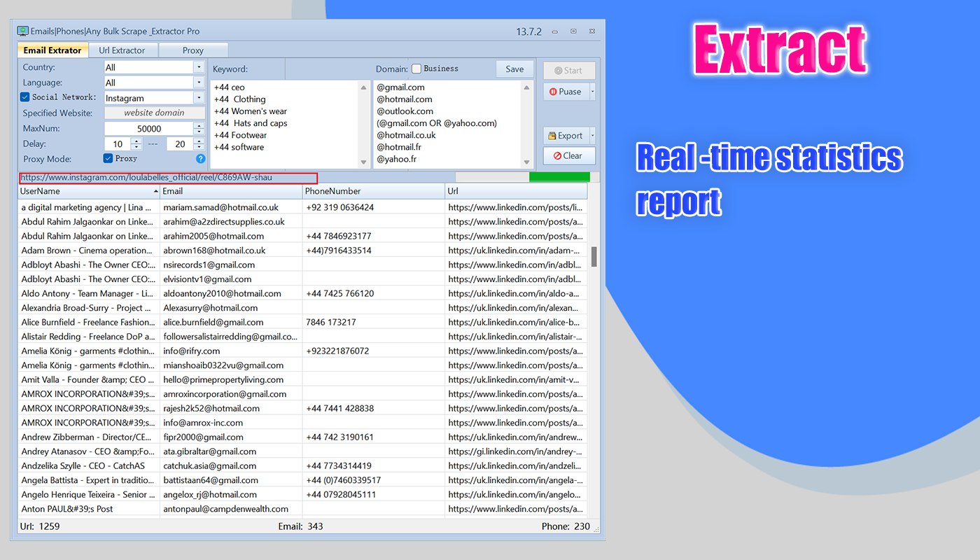Save the domain list with Save button
This screenshot has height=560, width=980.
[514, 69]
